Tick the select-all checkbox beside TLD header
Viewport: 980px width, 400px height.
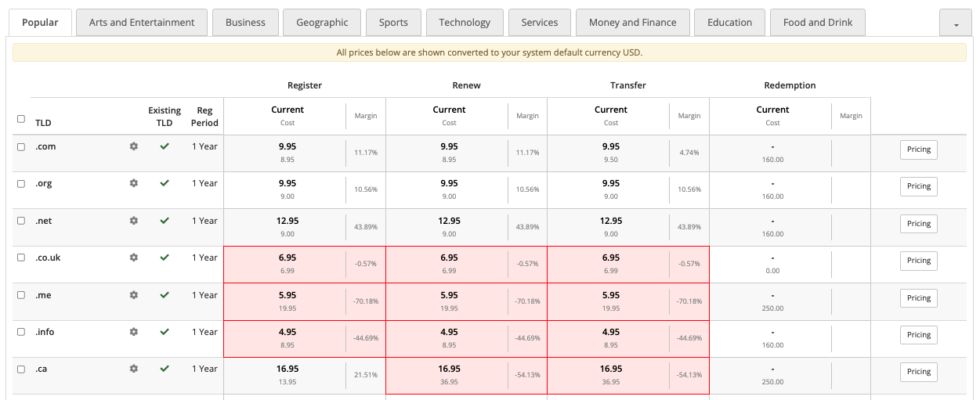point(21,119)
